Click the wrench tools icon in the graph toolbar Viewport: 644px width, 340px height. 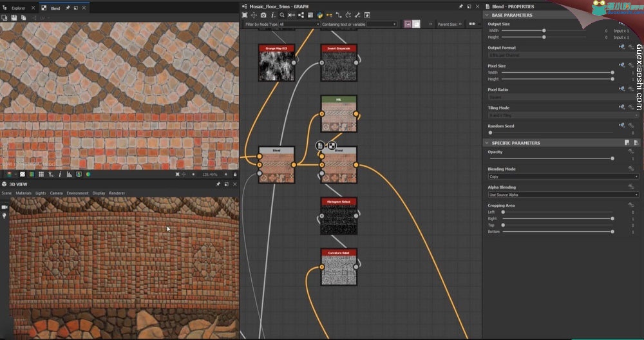pos(357,15)
